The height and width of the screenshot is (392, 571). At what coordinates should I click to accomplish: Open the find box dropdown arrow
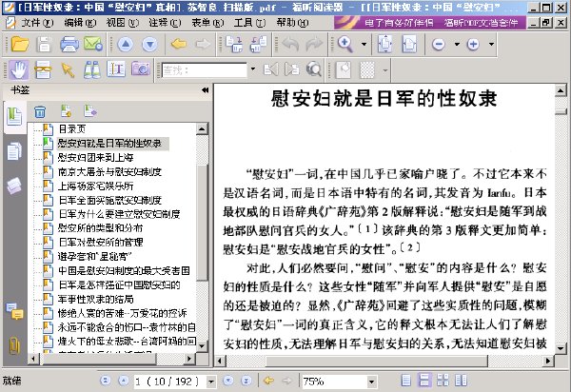(x=253, y=69)
